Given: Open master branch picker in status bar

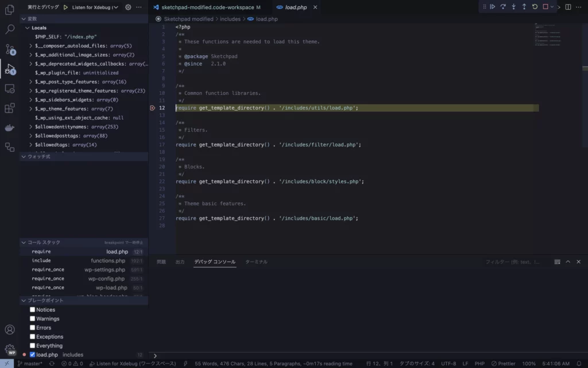Looking at the screenshot, I should coord(30,363).
